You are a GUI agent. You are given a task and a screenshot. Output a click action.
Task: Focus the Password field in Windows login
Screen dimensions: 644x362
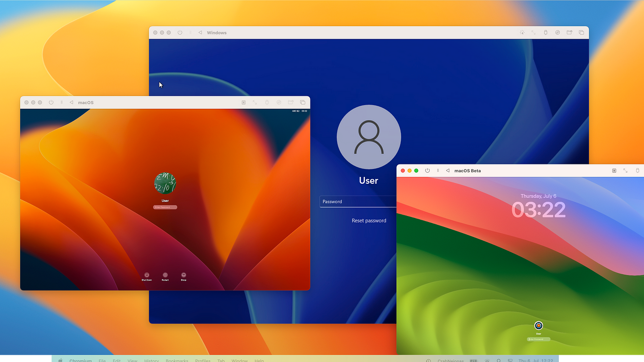(358, 201)
